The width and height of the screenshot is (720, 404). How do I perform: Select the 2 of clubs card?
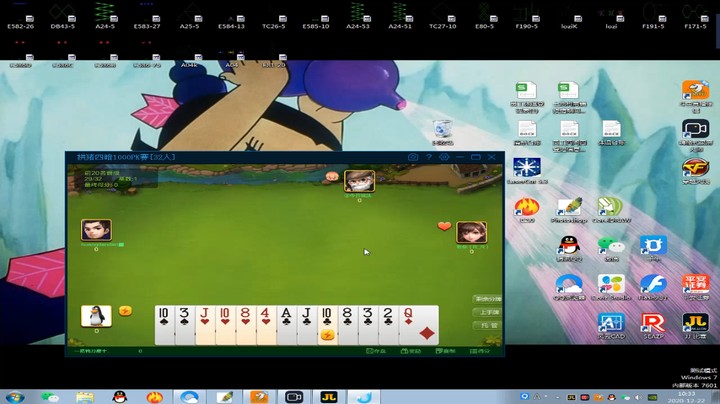click(388, 325)
